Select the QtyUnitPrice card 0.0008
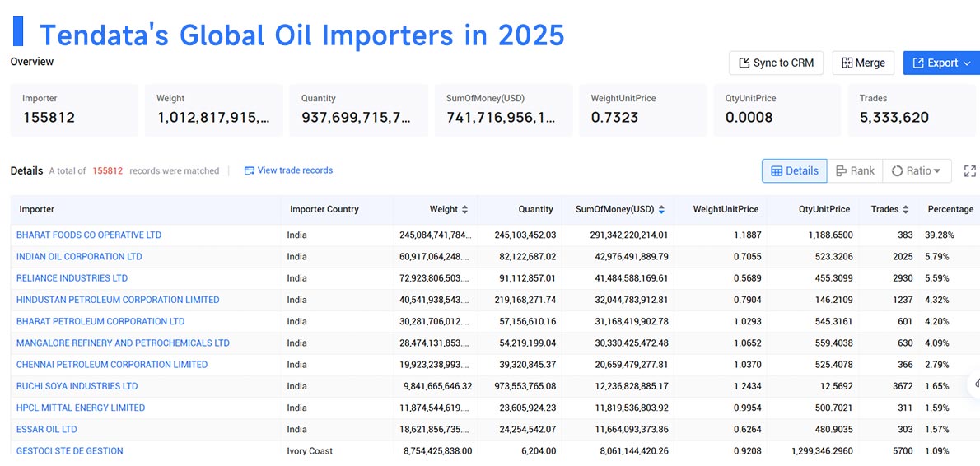Image resolution: width=980 pixels, height=466 pixels. click(x=777, y=110)
